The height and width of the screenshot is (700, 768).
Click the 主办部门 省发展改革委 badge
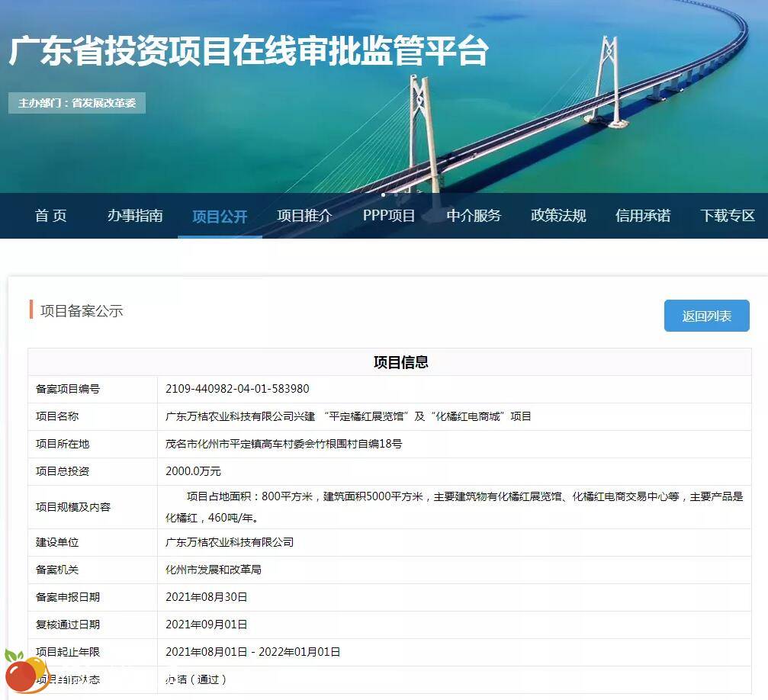(77, 103)
